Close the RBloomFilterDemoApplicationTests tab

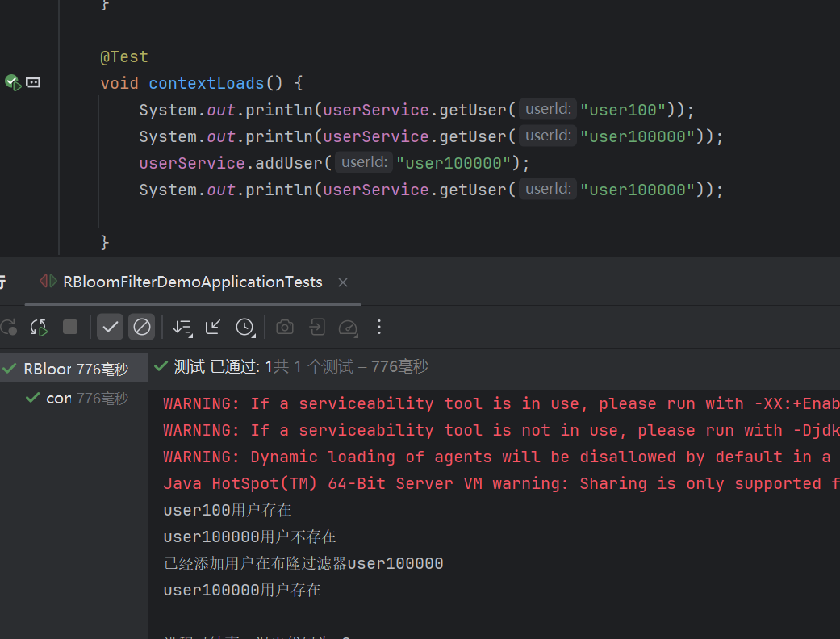[x=343, y=282]
